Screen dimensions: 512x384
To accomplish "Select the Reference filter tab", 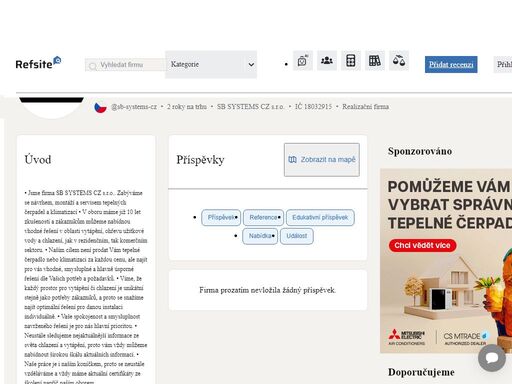I will pyautogui.click(x=263, y=218).
